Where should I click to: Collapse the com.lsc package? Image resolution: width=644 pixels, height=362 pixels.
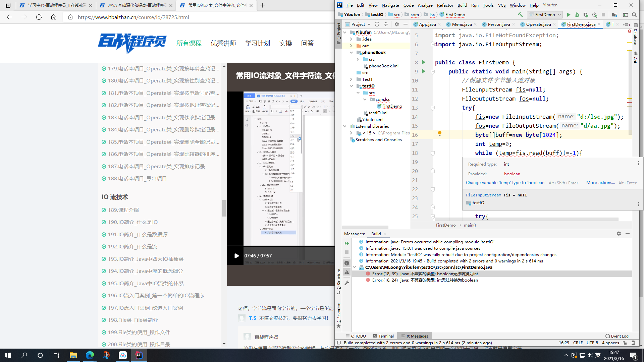pyautogui.click(x=365, y=100)
